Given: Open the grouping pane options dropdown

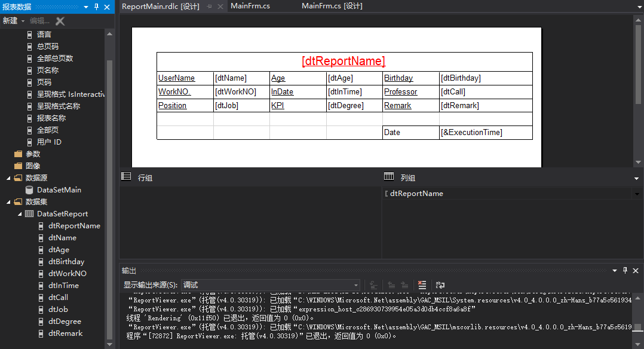Looking at the screenshot, I should [637, 178].
